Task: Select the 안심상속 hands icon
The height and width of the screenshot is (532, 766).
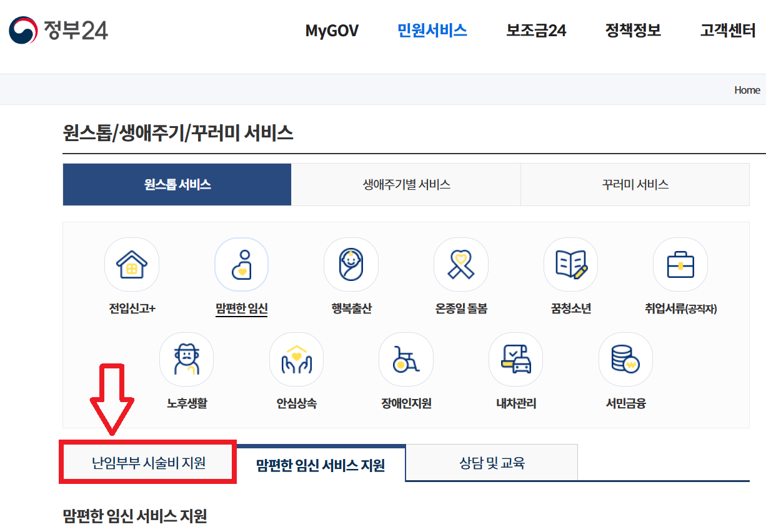Action: pyautogui.click(x=296, y=360)
